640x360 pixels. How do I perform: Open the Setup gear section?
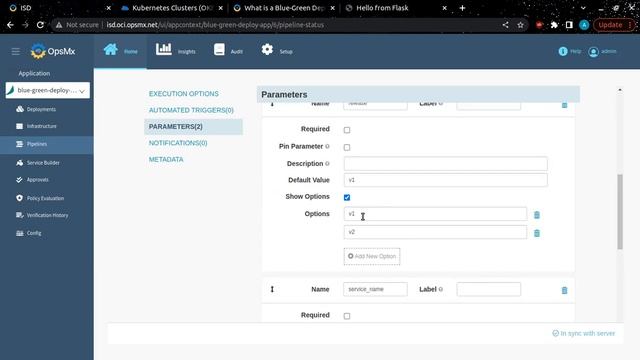coord(277,51)
